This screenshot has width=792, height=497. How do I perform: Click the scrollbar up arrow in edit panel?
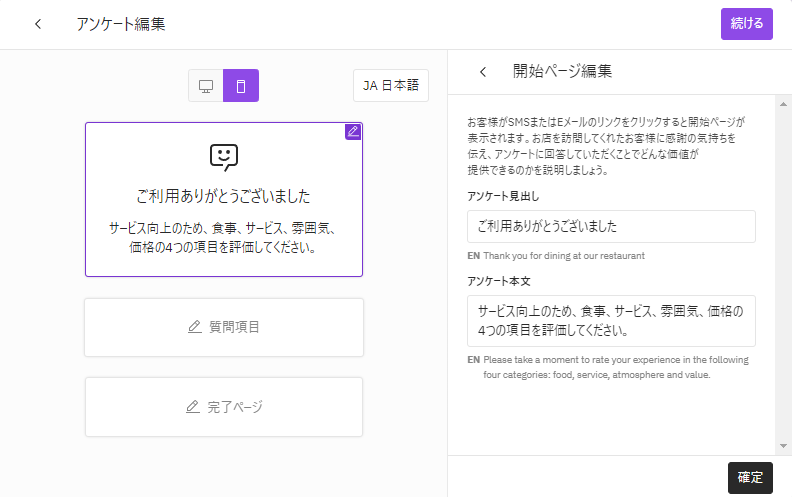(783, 101)
